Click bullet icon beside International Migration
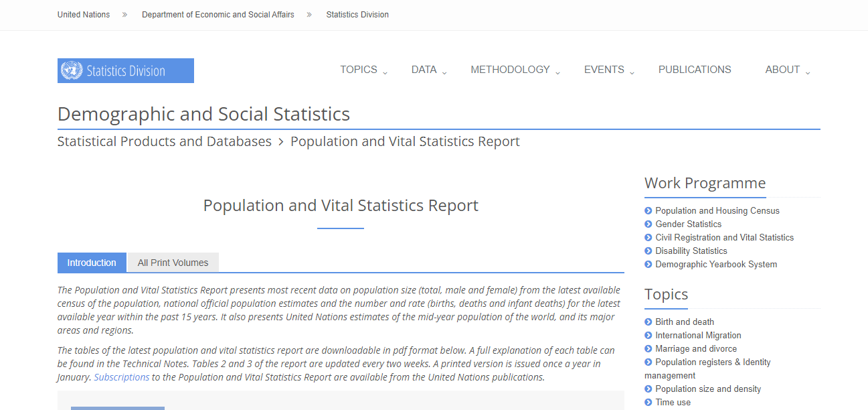868x410 pixels. (x=648, y=335)
